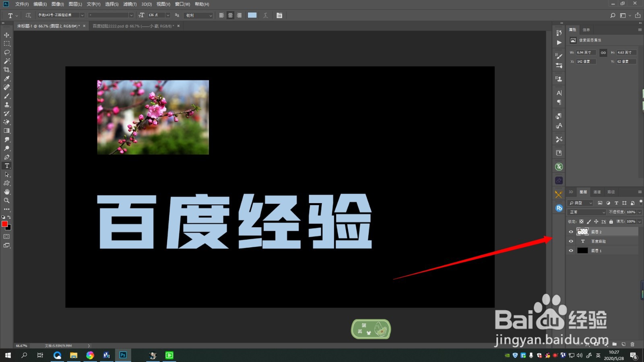Switch to the 信息 tab
Image resolution: width=644 pixels, height=362 pixels.
point(586,30)
